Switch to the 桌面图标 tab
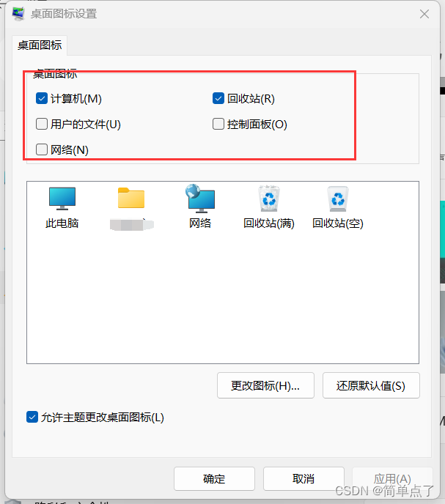 (40, 45)
